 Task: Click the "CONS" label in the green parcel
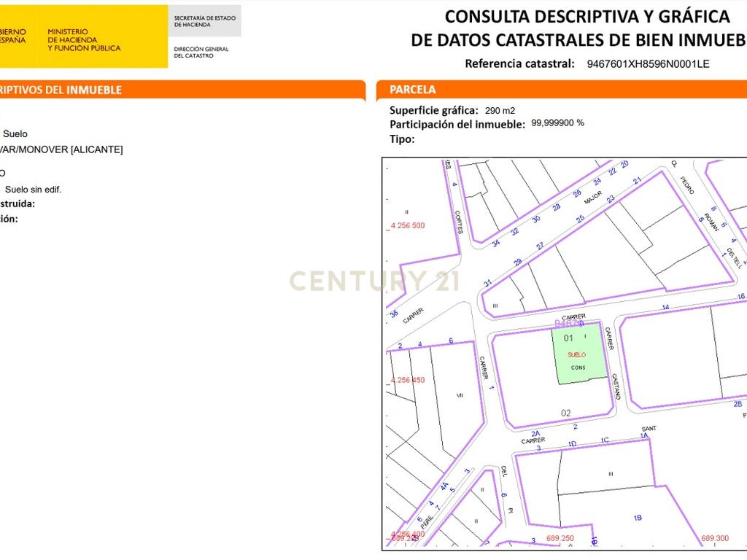[x=578, y=367]
